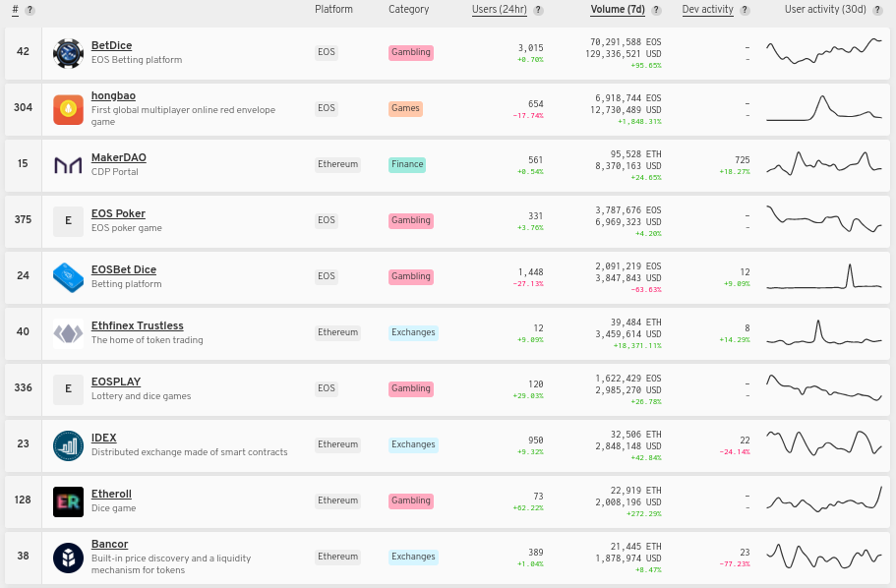Click the EOS platform tag for BetDice
896x588 pixels.
[x=327, y=52]
